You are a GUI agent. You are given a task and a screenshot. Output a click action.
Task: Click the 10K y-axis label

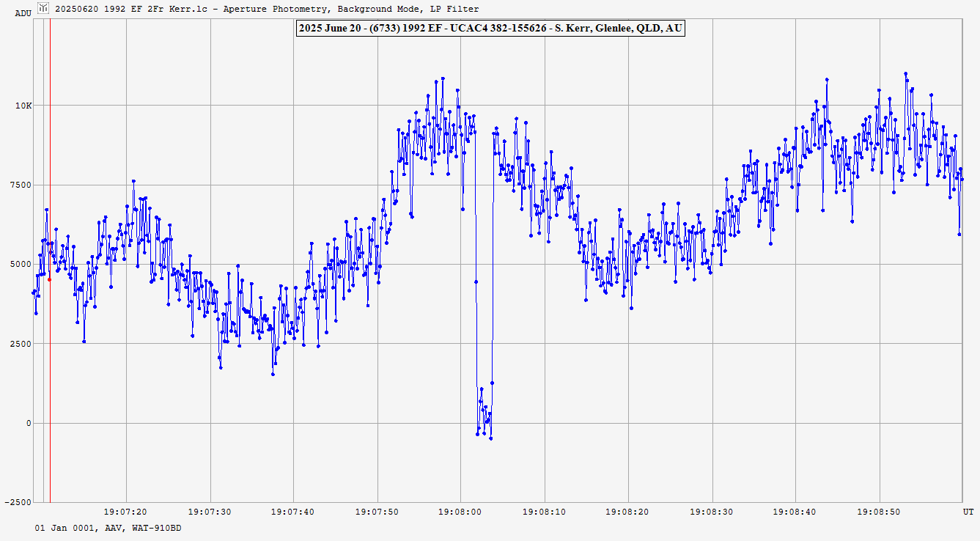pos(24,106)
